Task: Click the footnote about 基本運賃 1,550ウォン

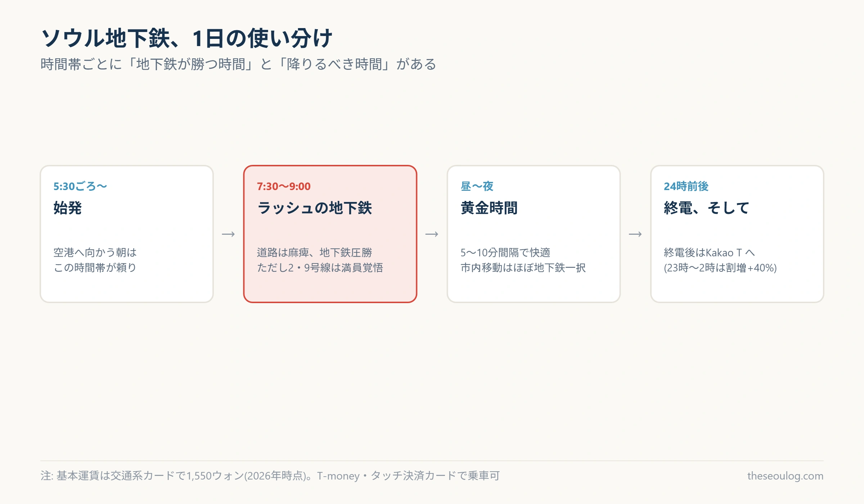Action: [270, 476]
